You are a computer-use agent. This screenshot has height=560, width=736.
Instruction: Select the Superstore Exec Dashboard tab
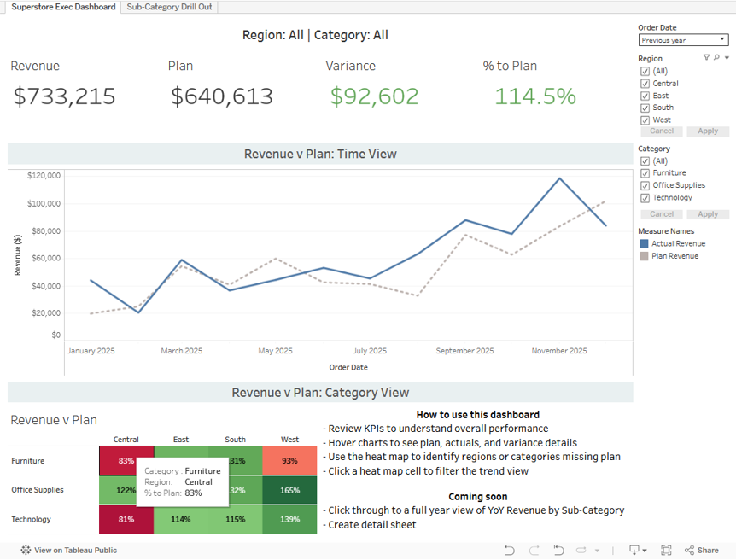tap(63, 7)
